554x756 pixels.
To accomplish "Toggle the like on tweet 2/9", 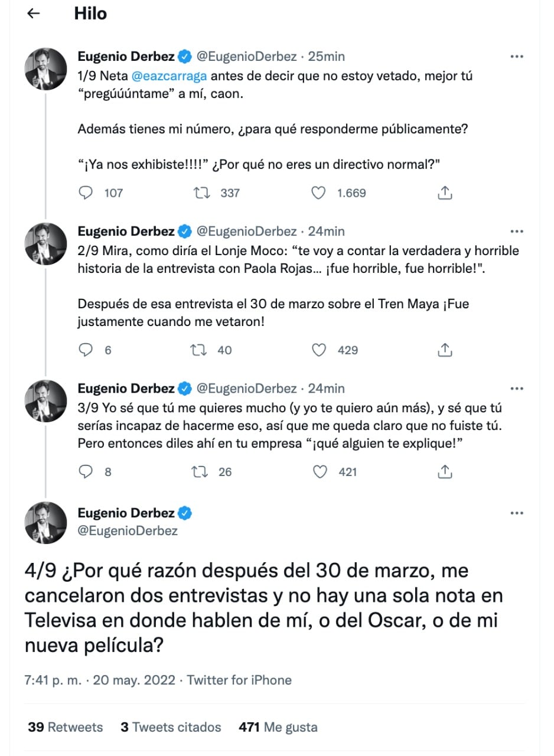I will click(319, 350).
